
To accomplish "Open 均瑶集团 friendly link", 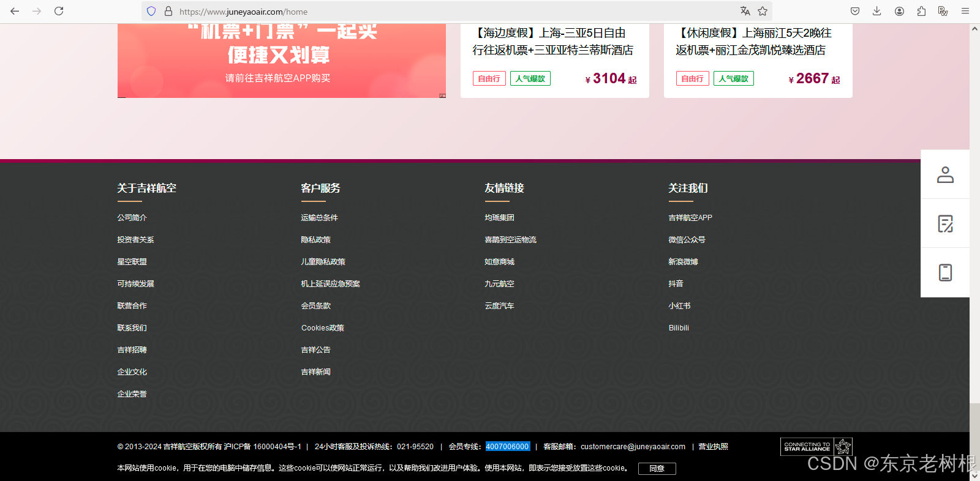I will coord(500,218).
